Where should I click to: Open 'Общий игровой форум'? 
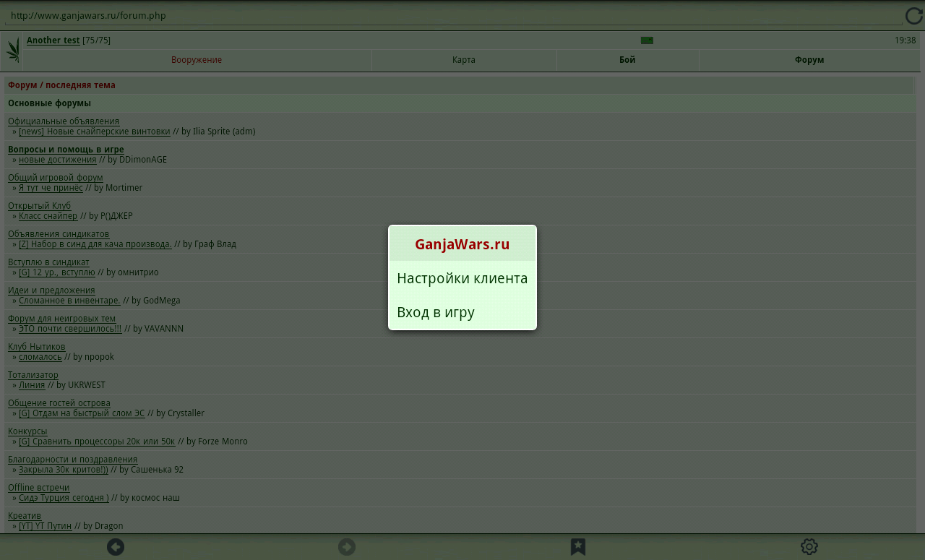point(56,178)
